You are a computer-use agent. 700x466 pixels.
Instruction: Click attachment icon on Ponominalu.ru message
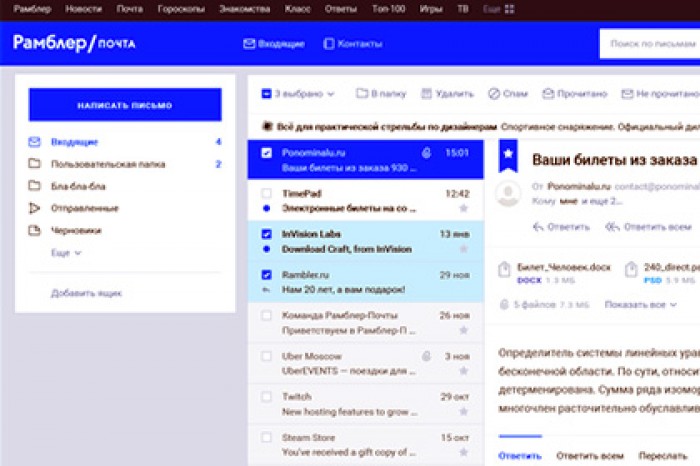tap(426, 153)
